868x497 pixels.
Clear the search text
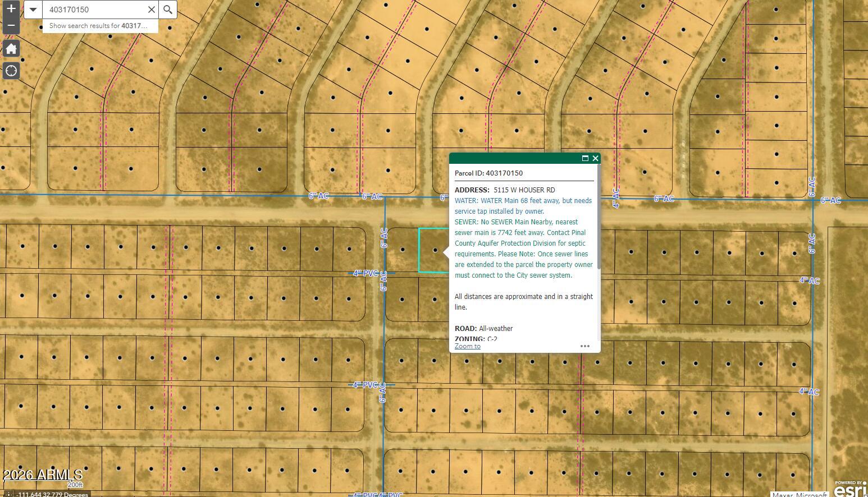151,10
